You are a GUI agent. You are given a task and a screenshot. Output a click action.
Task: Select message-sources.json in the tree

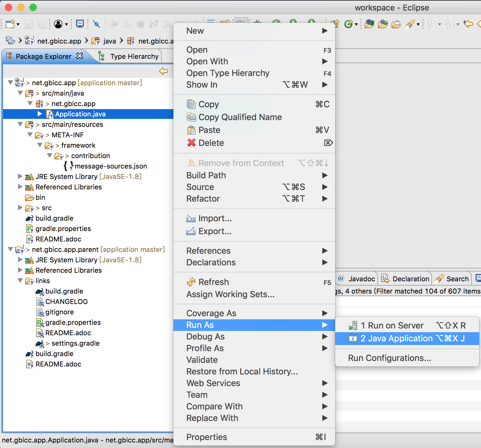click(111, 166)
